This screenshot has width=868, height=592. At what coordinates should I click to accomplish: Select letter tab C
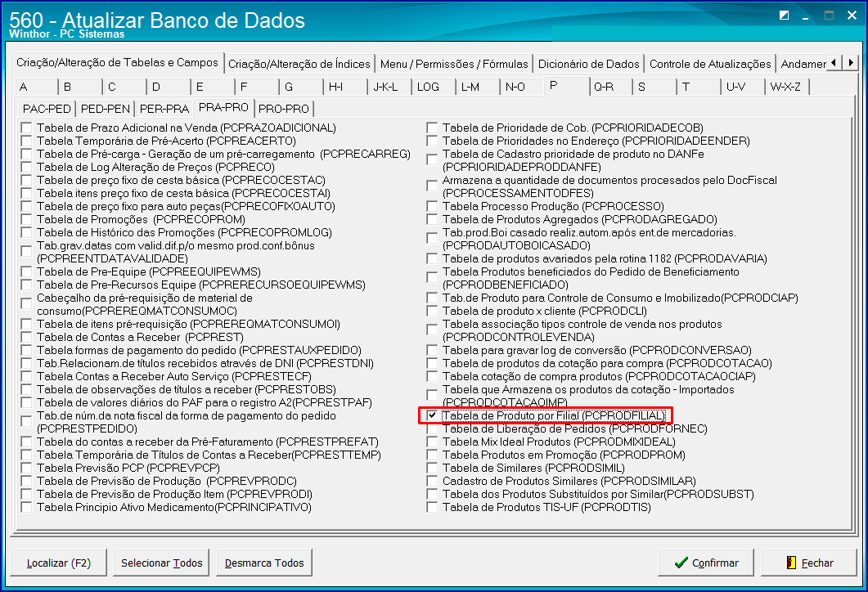click(125, 87)
